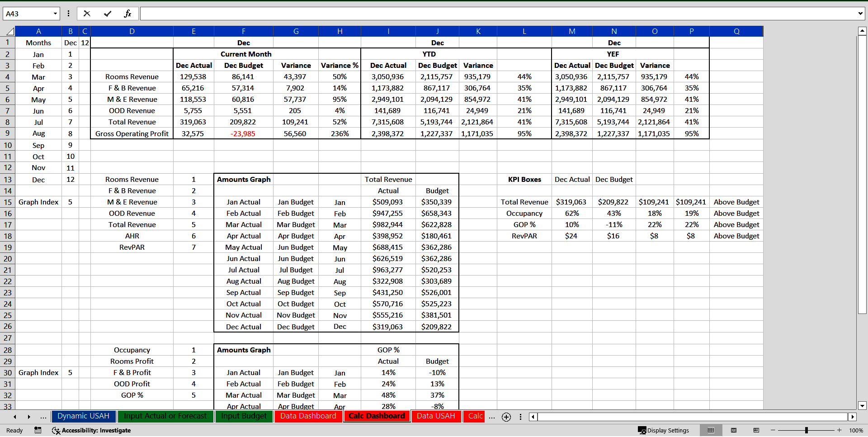This screenshot has height=437, width=868.
Task: Click the Name Box showing A43
Action: point(27,14)
